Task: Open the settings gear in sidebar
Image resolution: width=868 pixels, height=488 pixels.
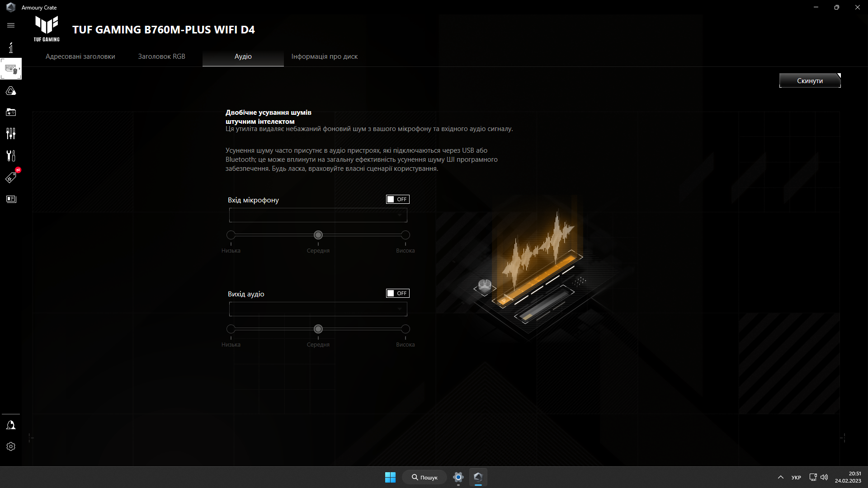Action: [11, 446]
